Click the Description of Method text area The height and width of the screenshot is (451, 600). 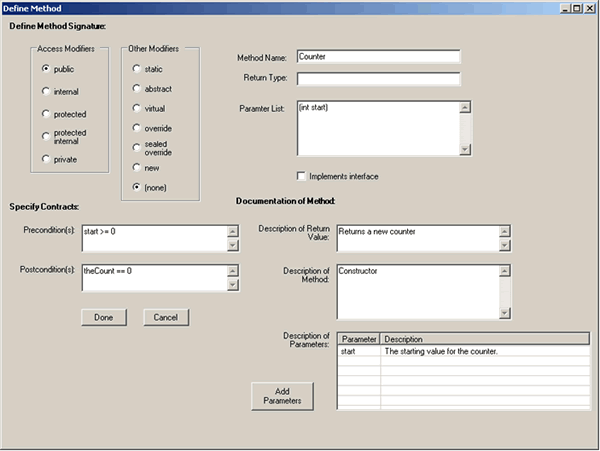[418, 291]
